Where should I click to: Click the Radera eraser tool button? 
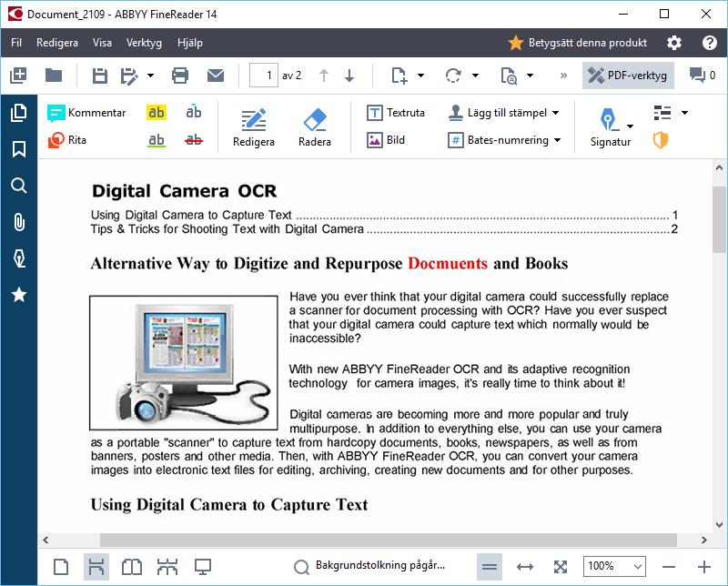coord(314,126)
